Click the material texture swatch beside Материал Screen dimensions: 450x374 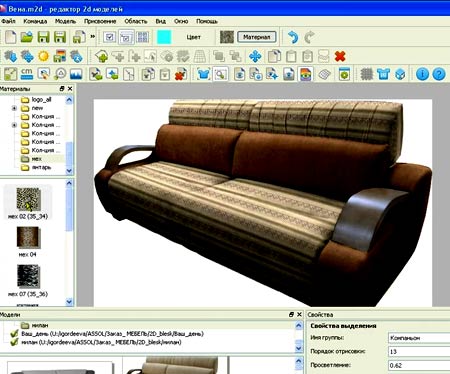coord(227,37)
